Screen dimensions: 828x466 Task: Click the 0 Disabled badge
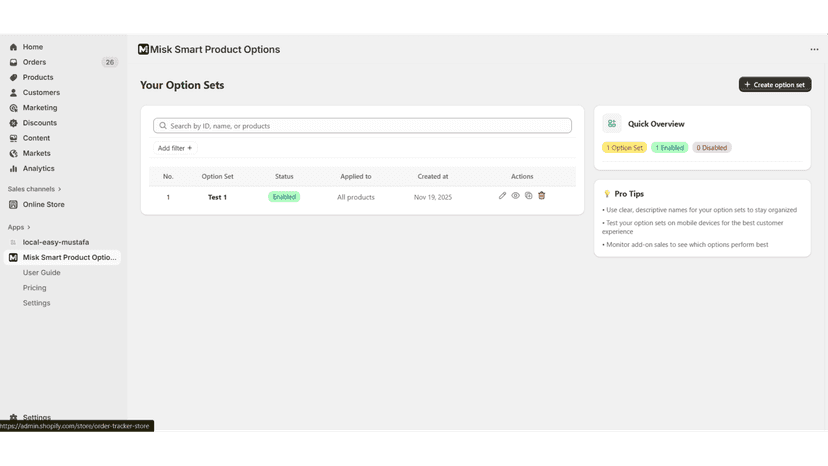(x=711, y=148)
